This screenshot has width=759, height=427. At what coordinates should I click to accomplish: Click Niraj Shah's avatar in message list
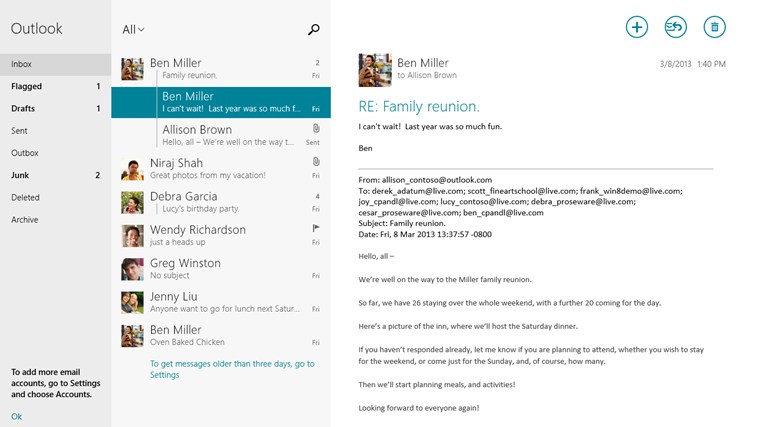click(x=132, y=169)
